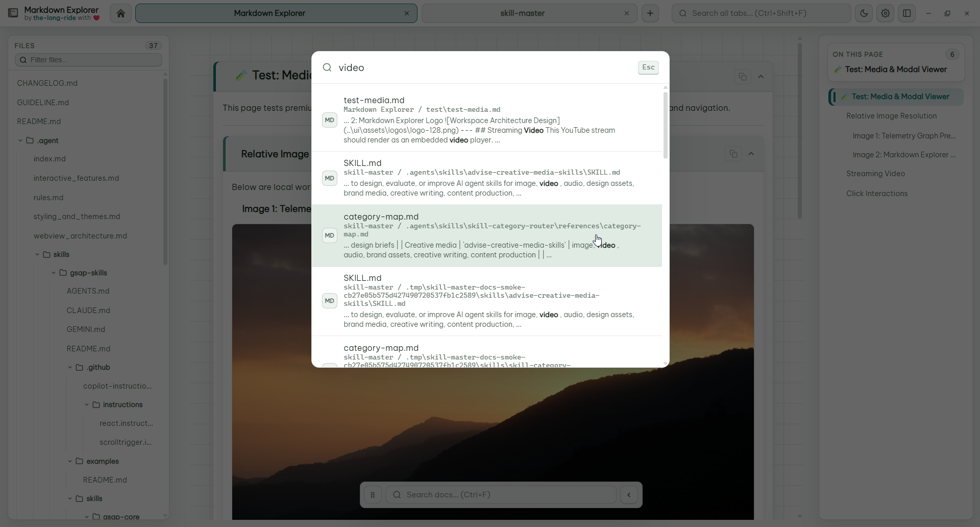Viewport: 980px width, 527px height.
Task: Jump to Image 1: Telemetry Graph outline item
Action: pos(904,136)
